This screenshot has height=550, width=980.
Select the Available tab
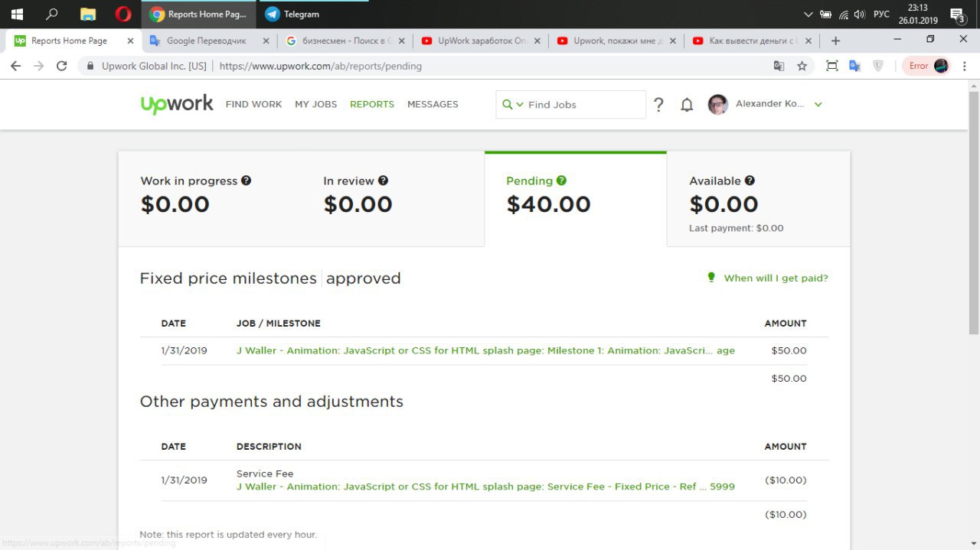758,199
